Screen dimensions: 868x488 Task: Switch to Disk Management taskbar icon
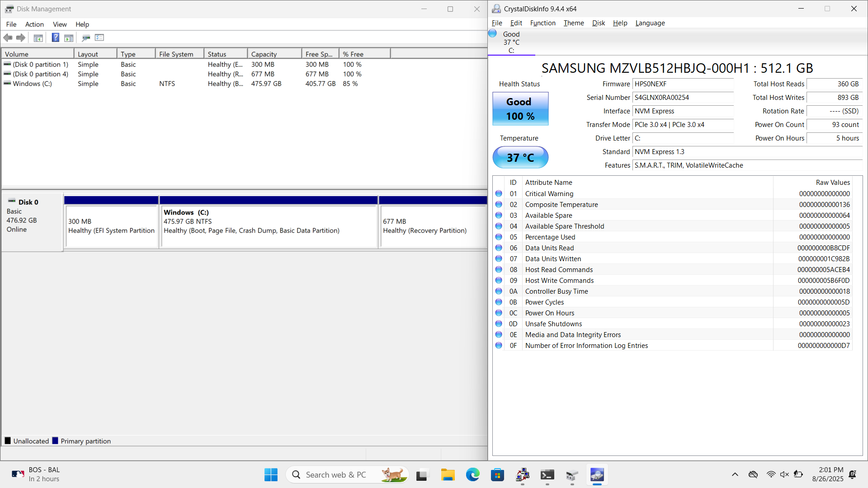tap(572, 475)
